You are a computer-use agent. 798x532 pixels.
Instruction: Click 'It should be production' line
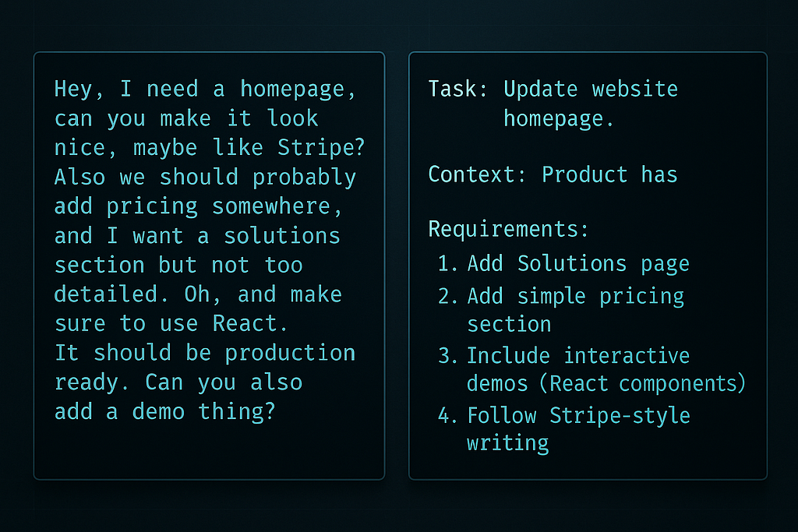click(205, 353)
